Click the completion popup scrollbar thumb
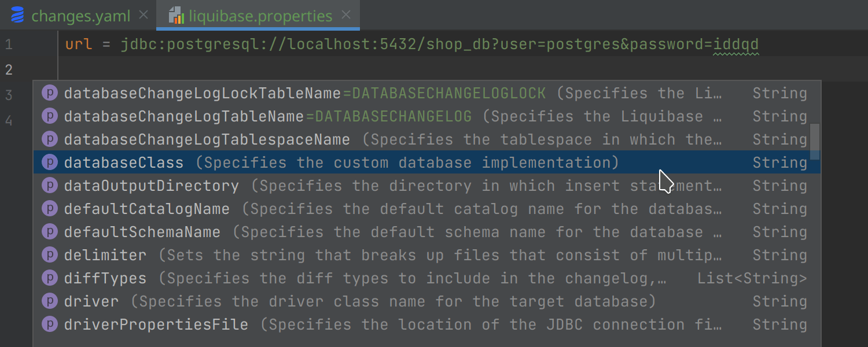 tap(815, 141)
